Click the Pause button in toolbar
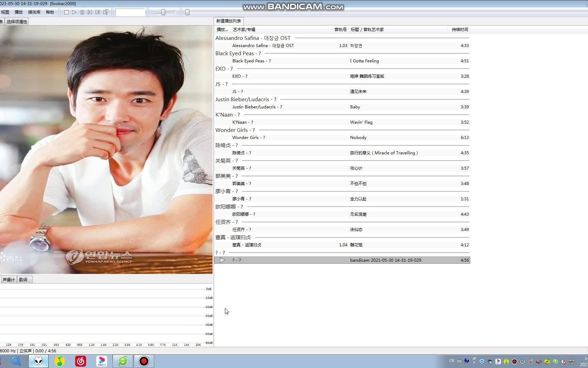This screenshot has width=588, height=368. (82, 12)
